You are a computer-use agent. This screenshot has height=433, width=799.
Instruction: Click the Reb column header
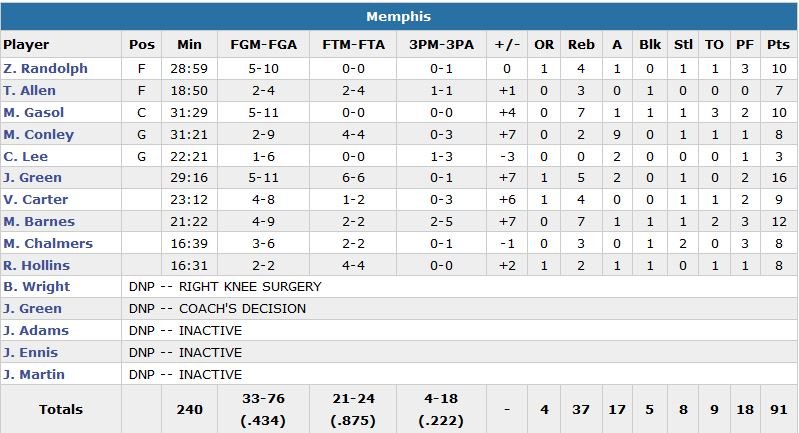581,45
